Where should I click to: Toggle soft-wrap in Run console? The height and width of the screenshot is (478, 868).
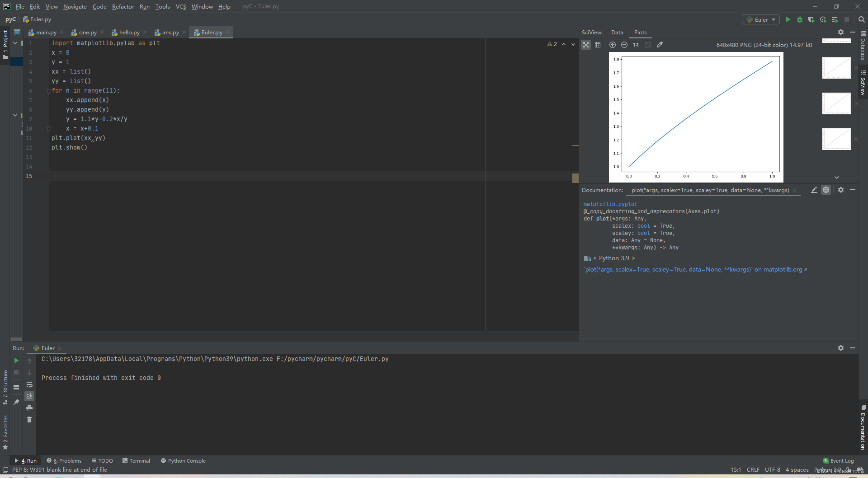(x=29, y=384)
